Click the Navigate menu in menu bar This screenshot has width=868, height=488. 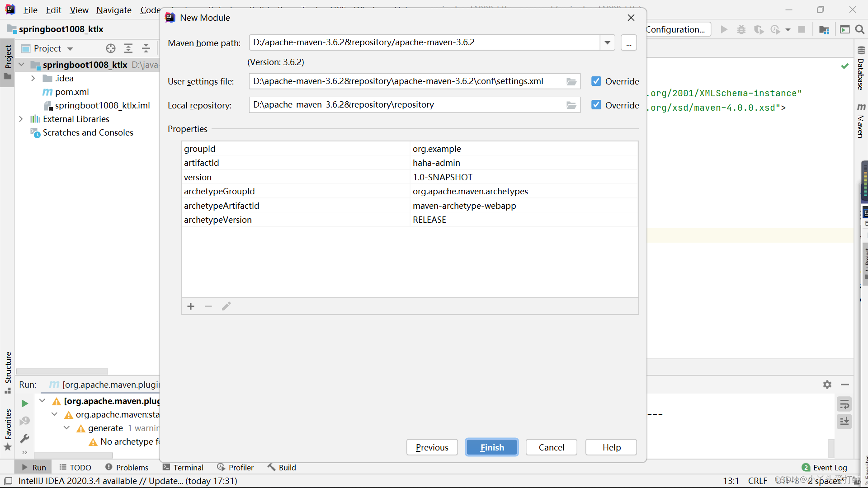tap(114, 9)
